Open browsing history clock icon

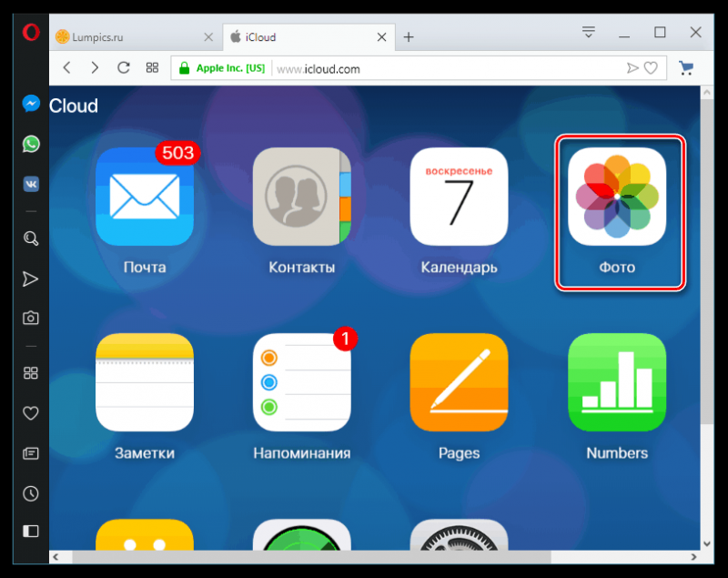point(31,493)
